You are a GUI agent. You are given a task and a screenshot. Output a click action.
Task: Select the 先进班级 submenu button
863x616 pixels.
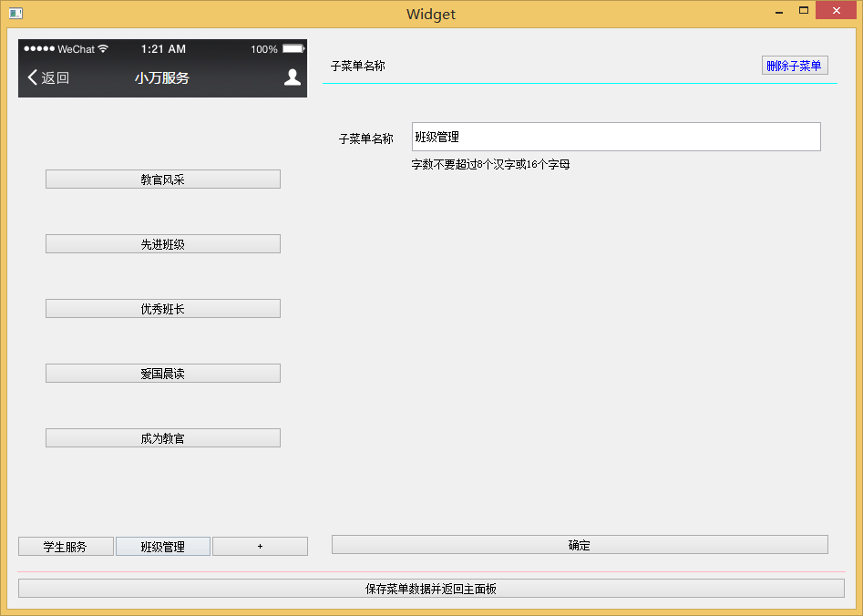(163, 244)
